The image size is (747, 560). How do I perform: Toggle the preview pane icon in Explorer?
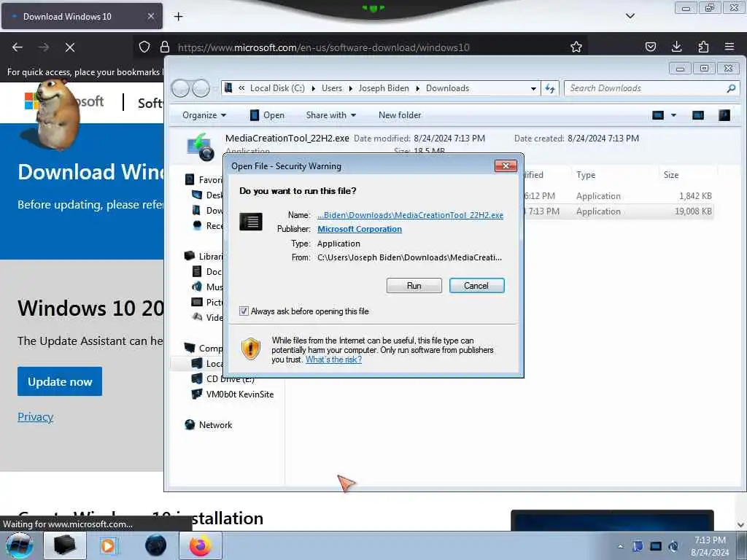pyautogui.click(x=698, y=115)
